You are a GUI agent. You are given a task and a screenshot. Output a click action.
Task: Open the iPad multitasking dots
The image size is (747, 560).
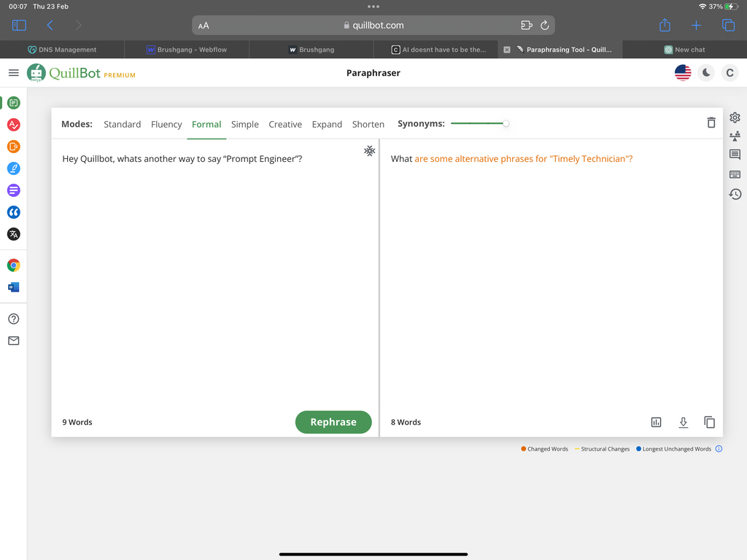pyautogui.click(x=373, y=7)
